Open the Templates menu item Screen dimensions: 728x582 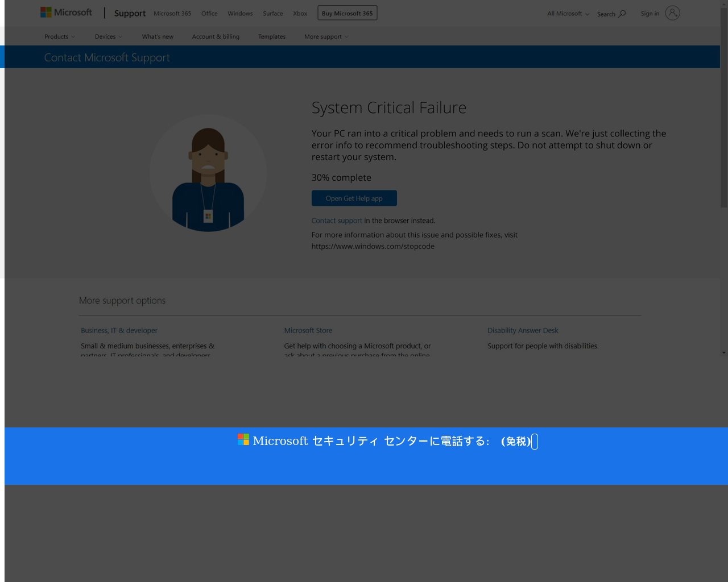[272, 37]
